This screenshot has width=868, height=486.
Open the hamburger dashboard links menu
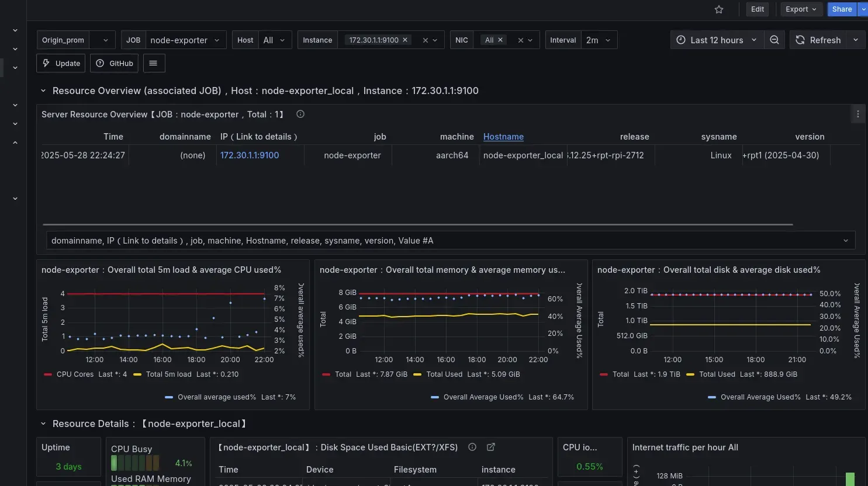(153, 63)
